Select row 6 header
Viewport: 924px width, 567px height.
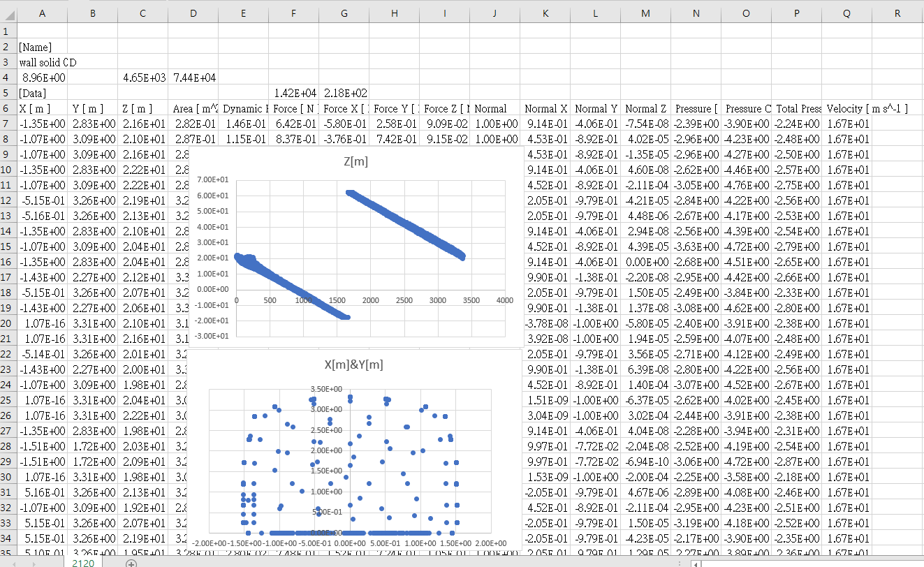tap(8, 108)
